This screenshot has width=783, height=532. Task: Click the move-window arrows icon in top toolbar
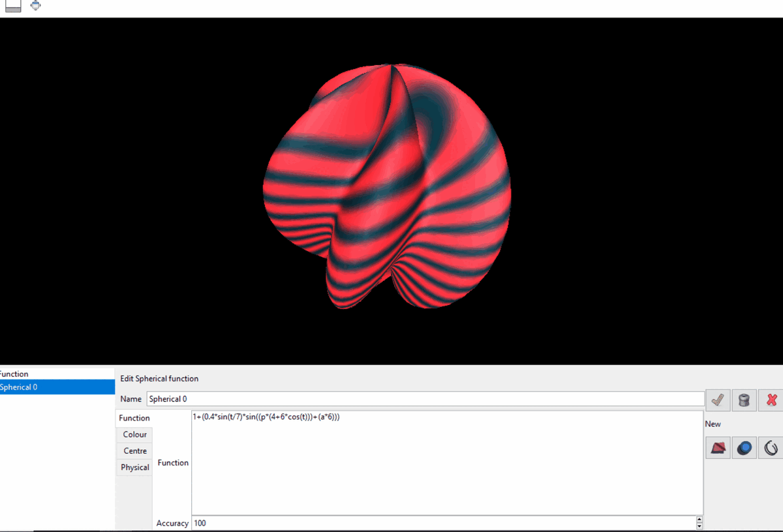click(36, 6)
